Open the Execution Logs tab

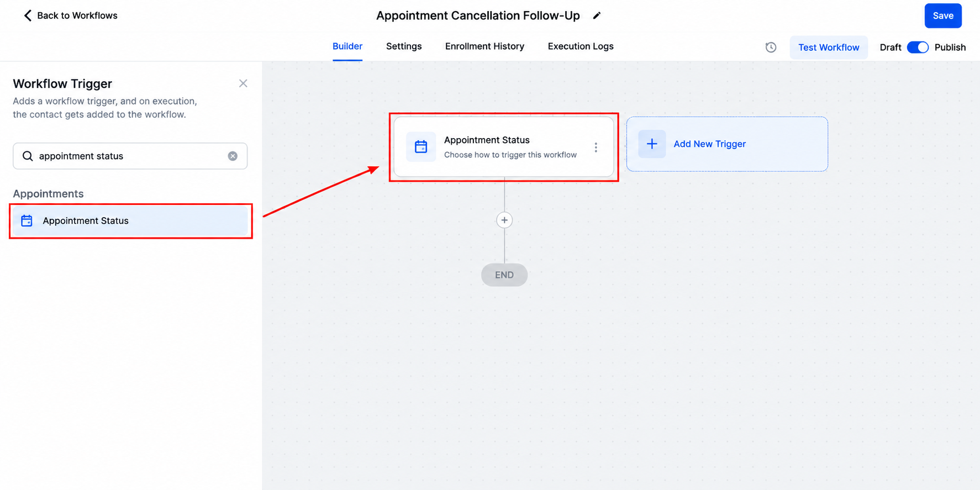[581, 46]
